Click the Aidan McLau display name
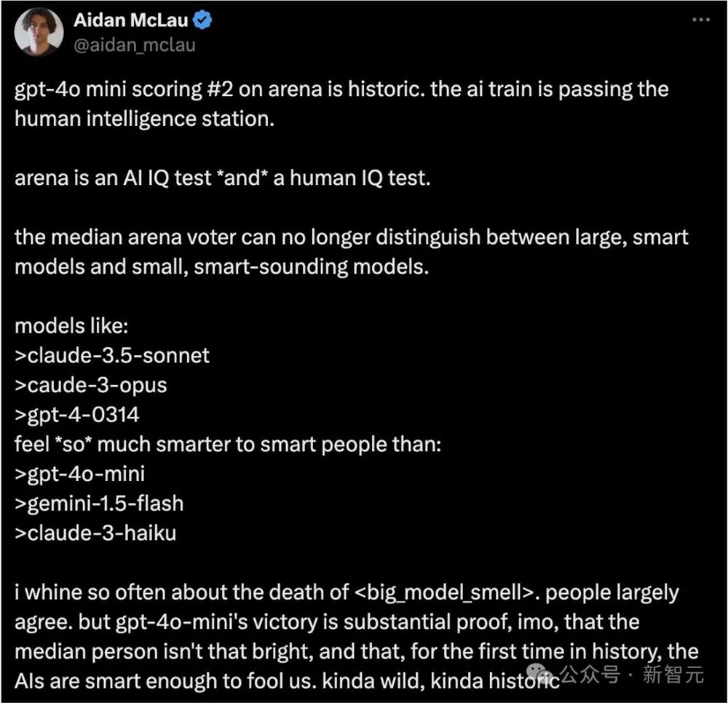This screenshot has height=703, width=728. [x=131, y=20]
